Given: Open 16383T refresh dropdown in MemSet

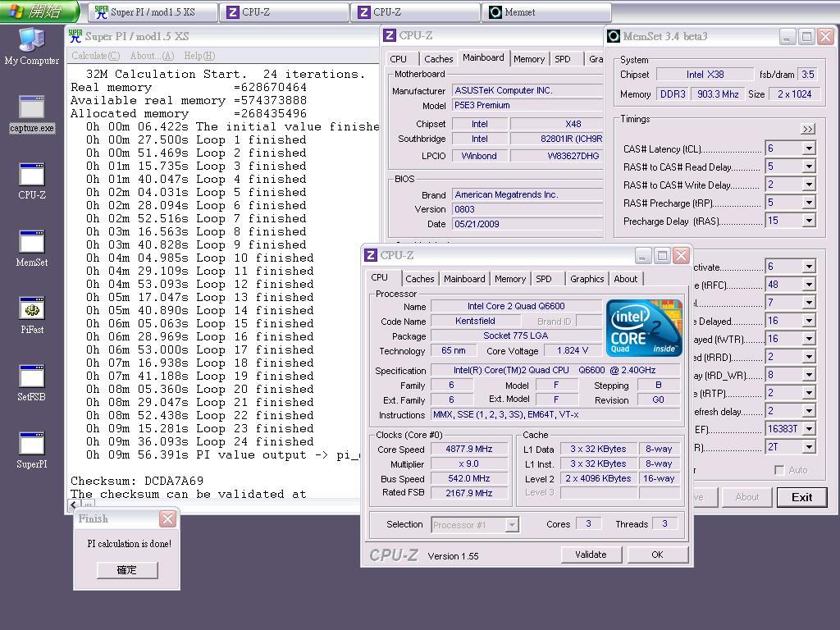Looking at the screenshot, I should [809, 428].
